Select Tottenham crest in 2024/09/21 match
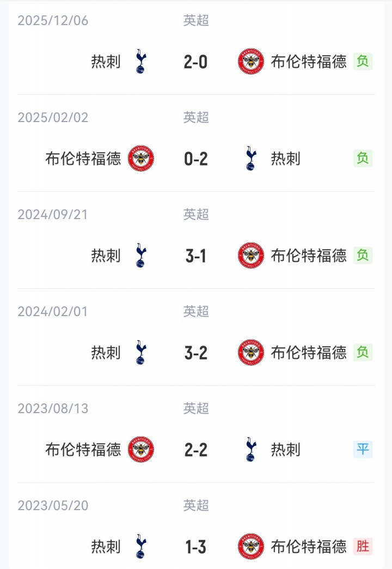 [x=141, y=256]
